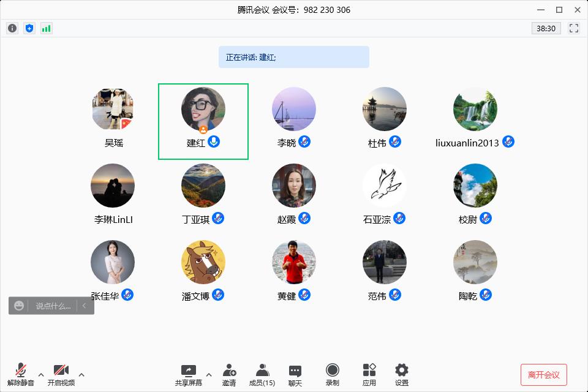The width and height of the screenshot is (588, 392).
Task: Select liuxuanlin2013's waterfall avatar
Action: [475, 109]
